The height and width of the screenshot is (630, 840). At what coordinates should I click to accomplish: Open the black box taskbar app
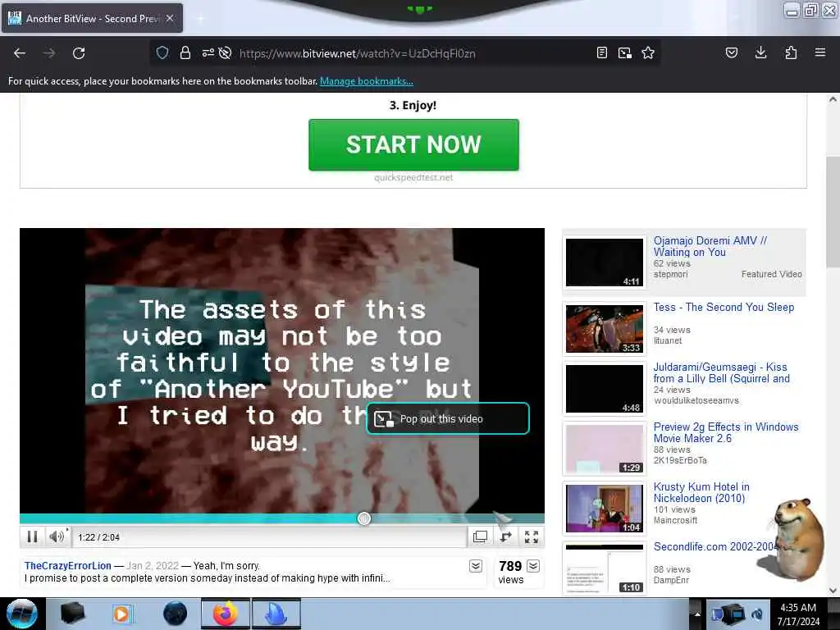pos(72,614)
